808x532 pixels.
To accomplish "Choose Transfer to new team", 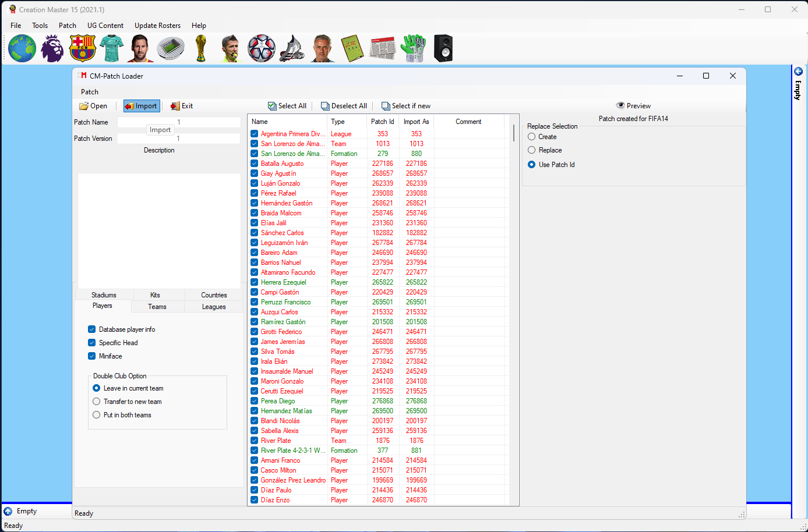I will (97, 402).
